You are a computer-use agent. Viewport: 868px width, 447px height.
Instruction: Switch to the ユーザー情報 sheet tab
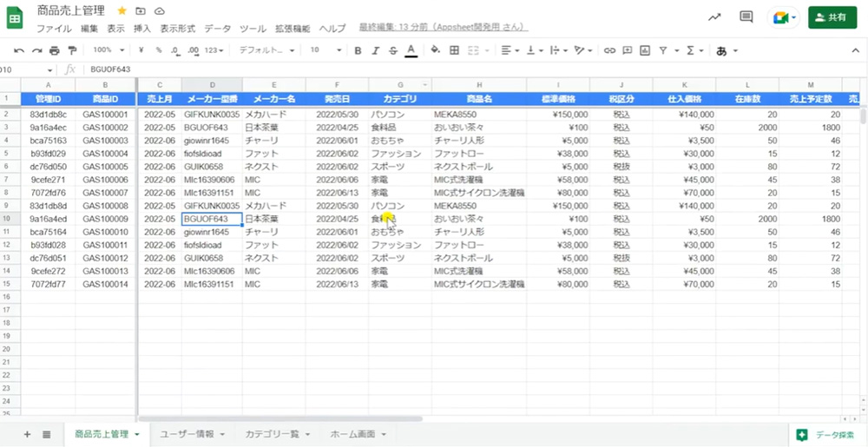192,435
